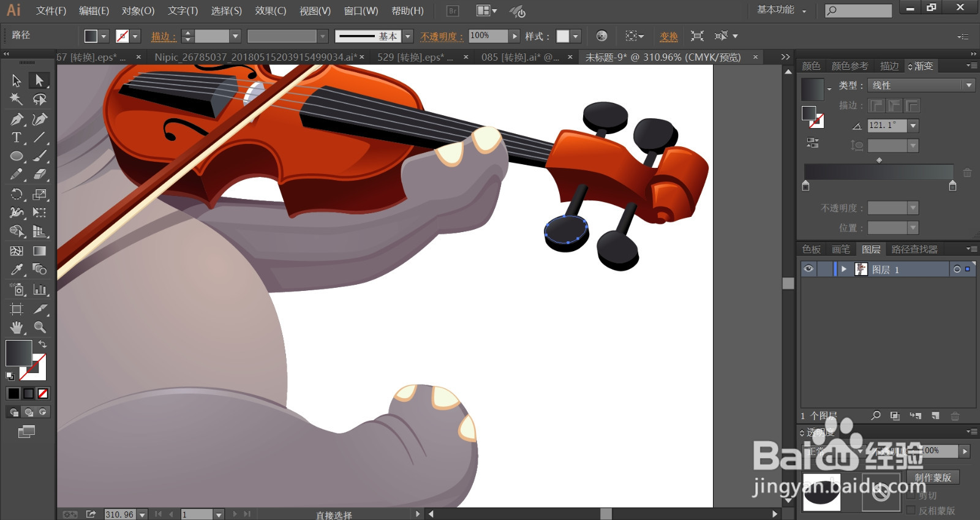Open zoom level dropdown at status bar
Screen dimensions: 980x520
click(x=142, y=514)
